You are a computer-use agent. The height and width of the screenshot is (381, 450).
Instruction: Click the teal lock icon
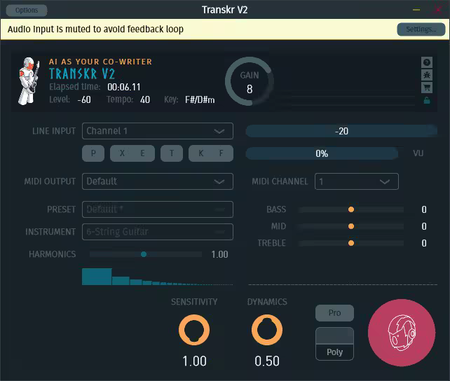[x=427, y=100]
